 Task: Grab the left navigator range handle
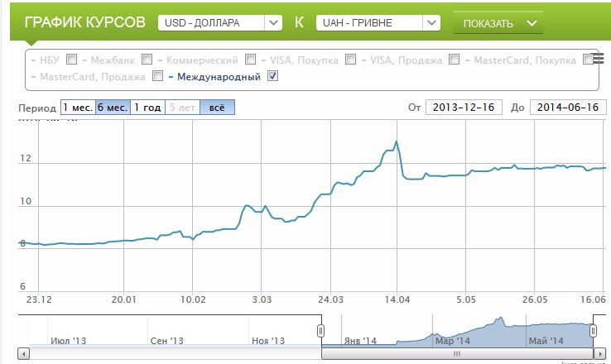[321, 331]
